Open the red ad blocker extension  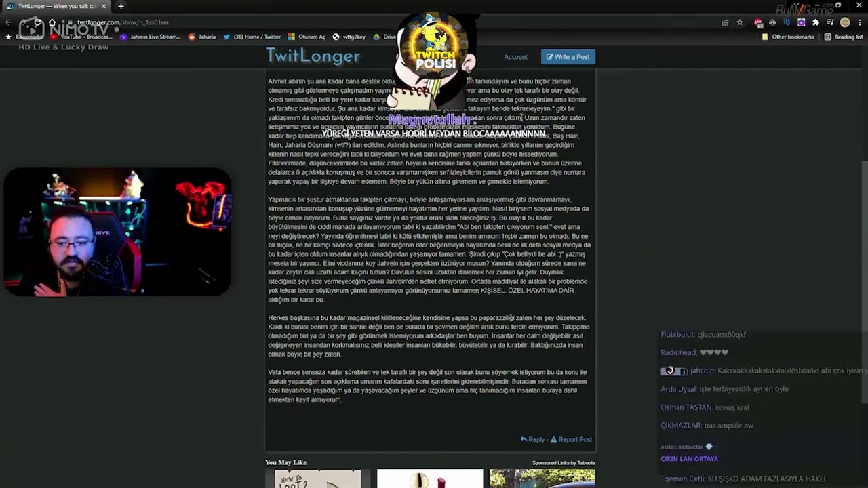(x=758, y=22)
